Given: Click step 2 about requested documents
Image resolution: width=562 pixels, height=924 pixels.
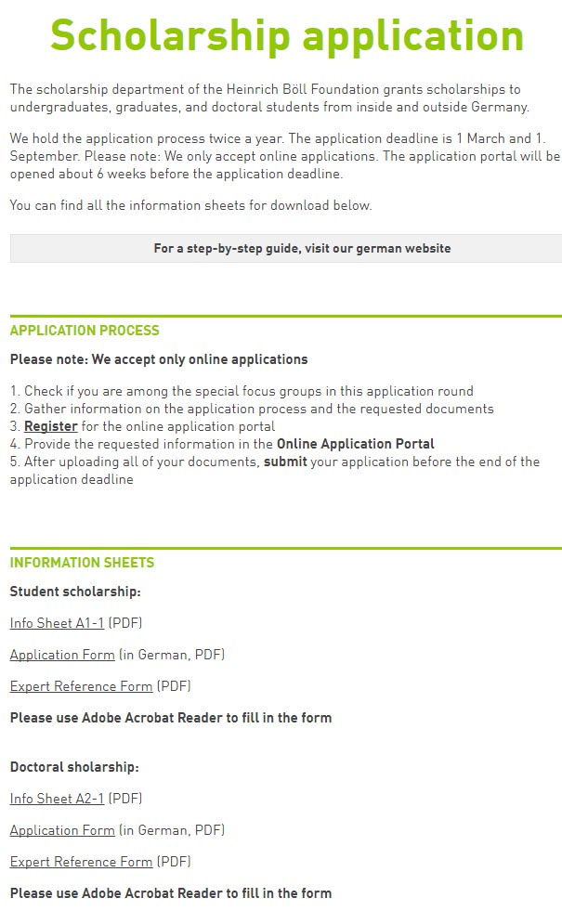Looking at the screenshot, I should click(252, 409).
